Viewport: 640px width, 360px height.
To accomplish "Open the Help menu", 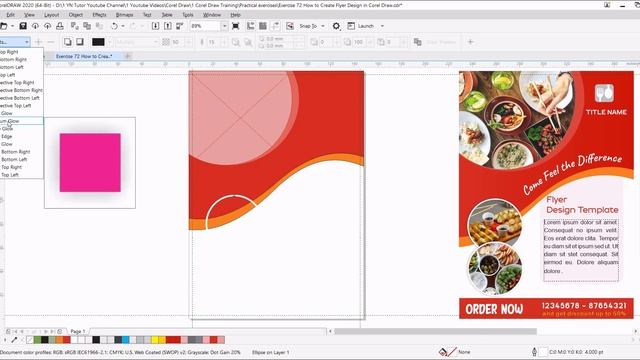I will [236, 15].
